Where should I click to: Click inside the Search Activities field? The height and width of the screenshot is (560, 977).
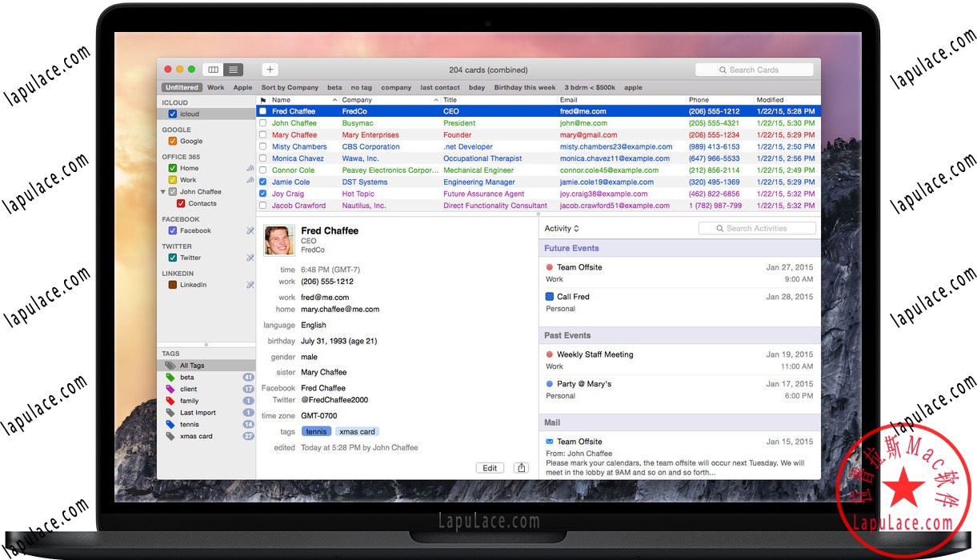(757, 229)
